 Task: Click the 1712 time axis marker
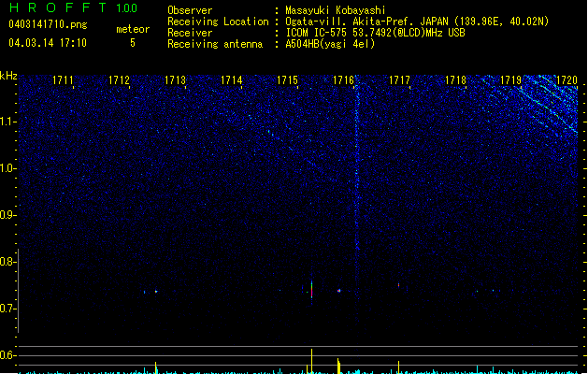tap(119, 80)
